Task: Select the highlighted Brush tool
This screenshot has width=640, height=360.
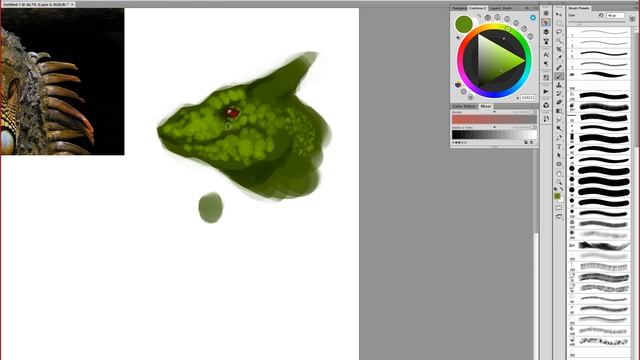Action: pyautogui.click(x=559, y=76)
